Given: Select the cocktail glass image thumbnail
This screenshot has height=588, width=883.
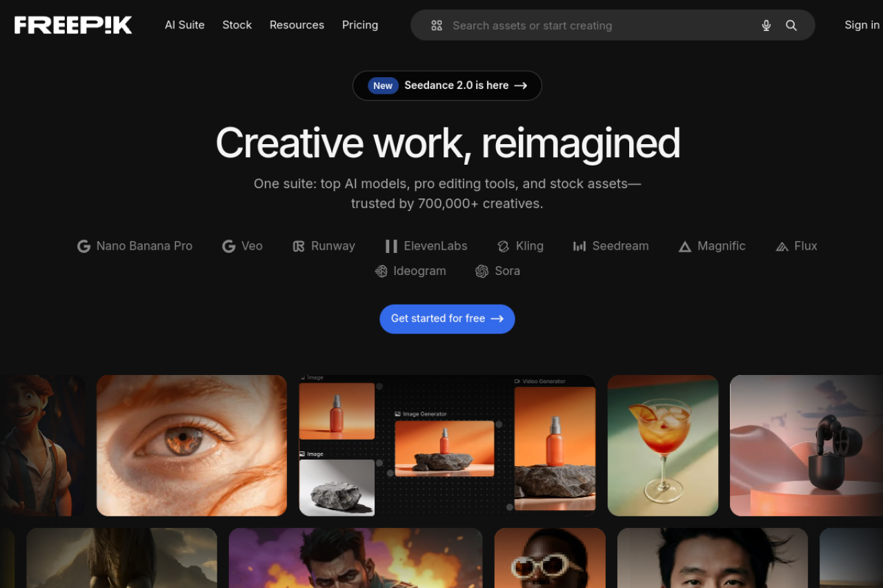Looking at the screenshot, I should click(662, 445).
